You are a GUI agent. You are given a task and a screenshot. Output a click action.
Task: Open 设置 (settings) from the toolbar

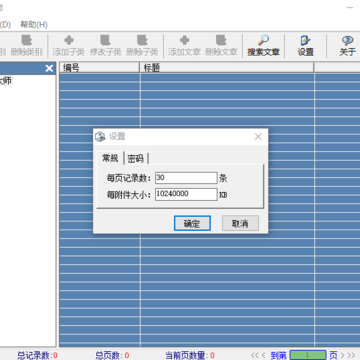[x=306, y=46]
